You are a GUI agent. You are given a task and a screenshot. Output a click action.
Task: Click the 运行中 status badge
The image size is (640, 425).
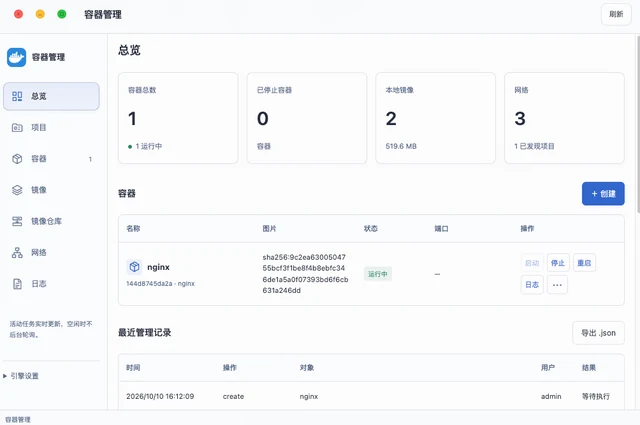pyautogui.click(x=378, y=274)
